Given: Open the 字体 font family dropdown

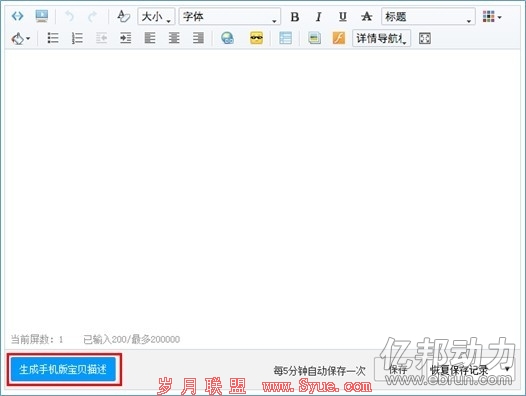Looking at the screenshot, I should coord(229,16).
